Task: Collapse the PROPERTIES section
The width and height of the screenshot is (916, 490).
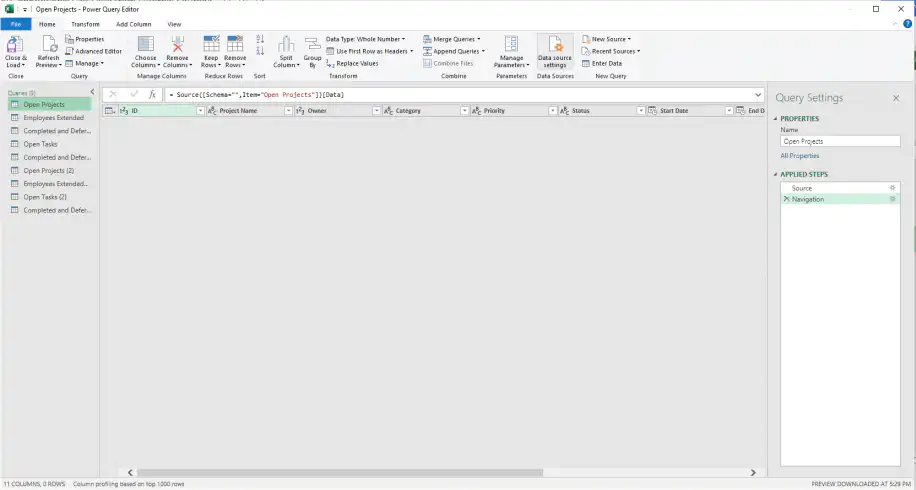Action: pyautogui.click(x=776, y=119)
